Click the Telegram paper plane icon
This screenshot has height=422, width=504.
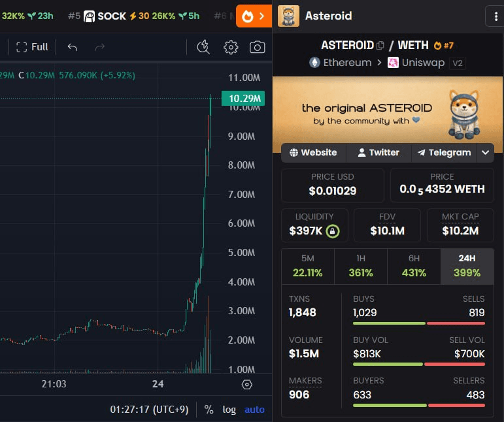point(422,153)
